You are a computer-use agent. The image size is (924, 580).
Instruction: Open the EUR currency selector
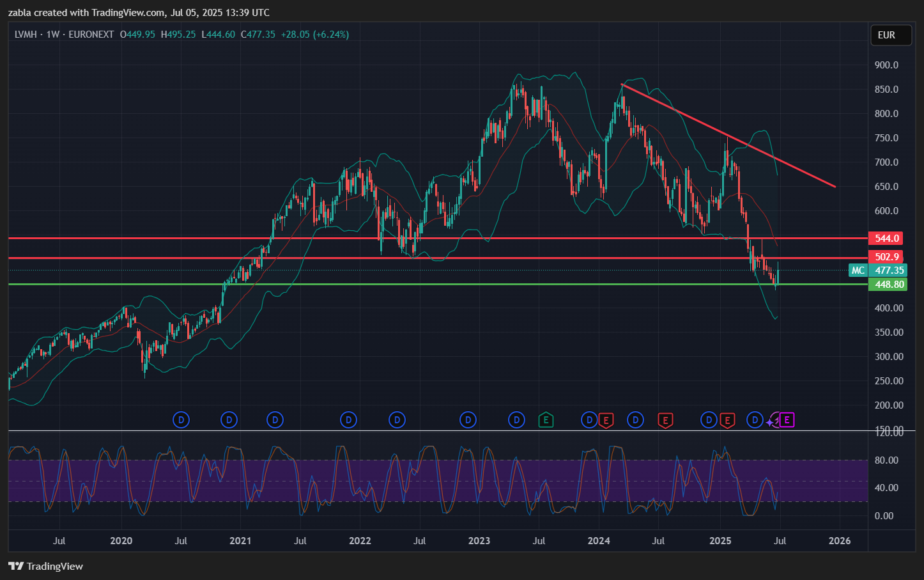[891, 35]
